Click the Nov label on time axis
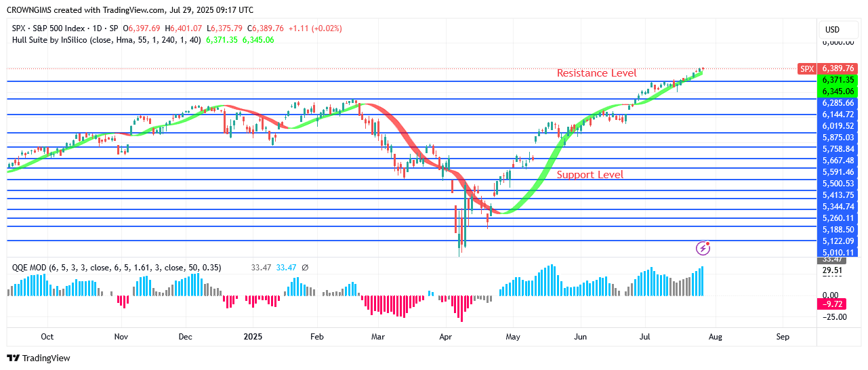The image size is (868, 370). 121,336
